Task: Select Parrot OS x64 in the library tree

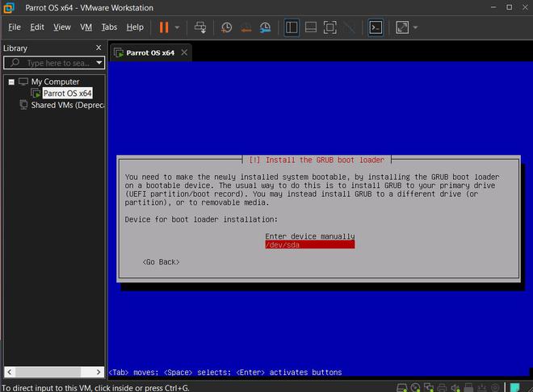Action: tap(67, 94)
